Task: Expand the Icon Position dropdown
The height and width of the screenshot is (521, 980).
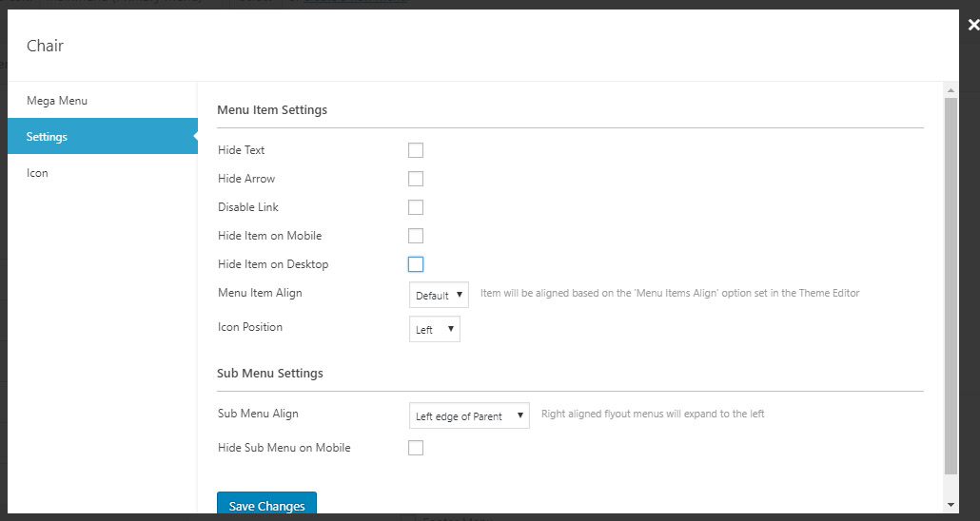Action: pos(434,329)
